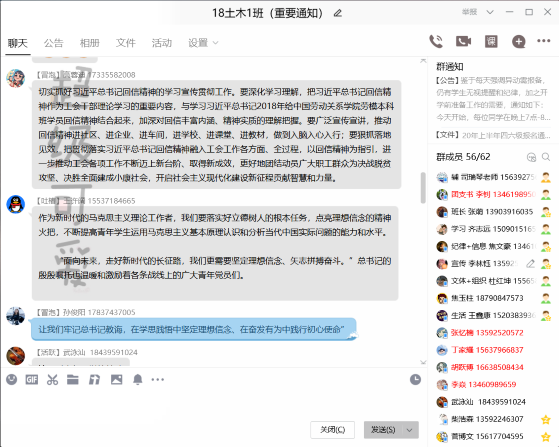This screenshot has height=447, width=559.
Task: Invite members with the plus icon
Action: point(519,41)
